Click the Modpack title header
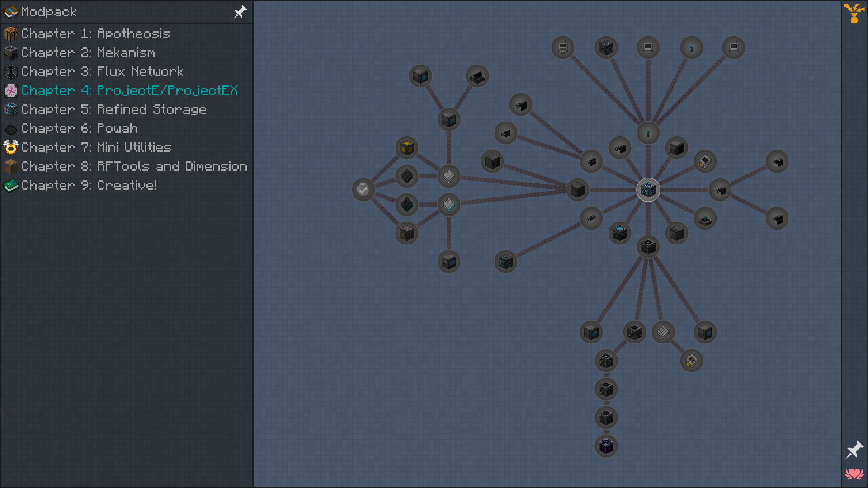The width and height of the screenshot is (868, 488). (49, 12)
